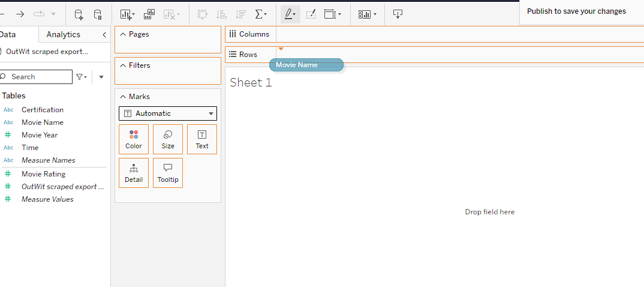Click the Pause Auto Updates icon
Viewport: 644px width, 287px height.
(98, 14)
